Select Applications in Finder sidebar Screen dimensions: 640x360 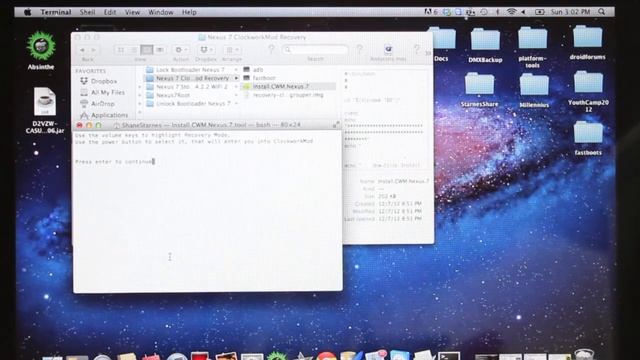point(104,115)
